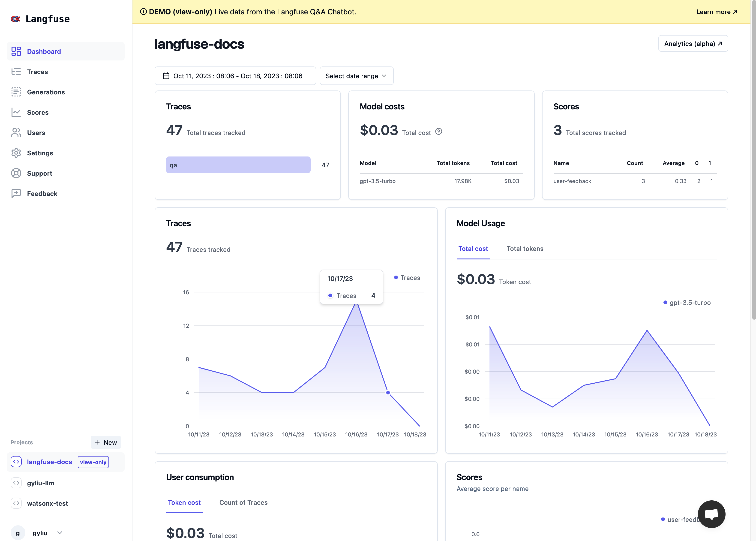Click the Langfuse logo icon
The width and height of the screenshot is (756, 541).
coord(15,19)
